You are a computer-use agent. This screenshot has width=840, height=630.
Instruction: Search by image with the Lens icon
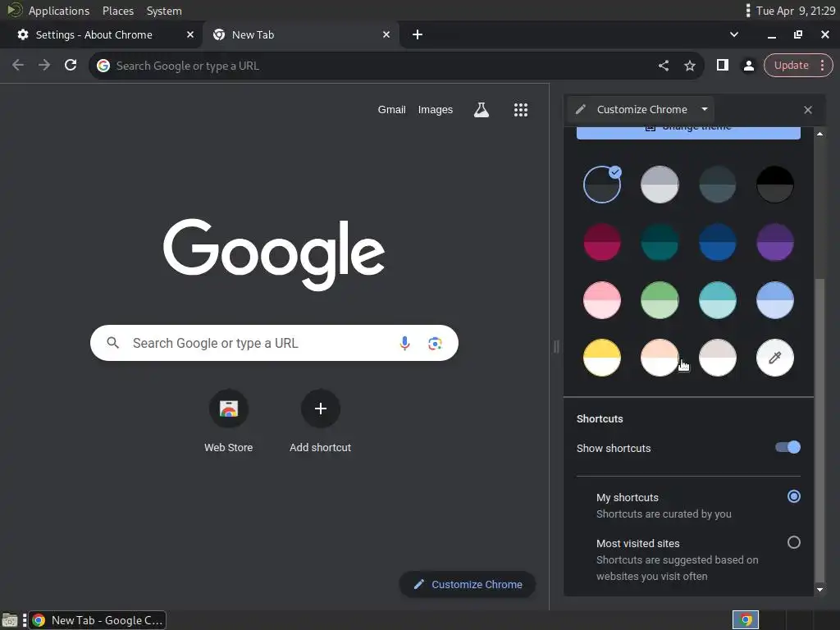(435, 343)
